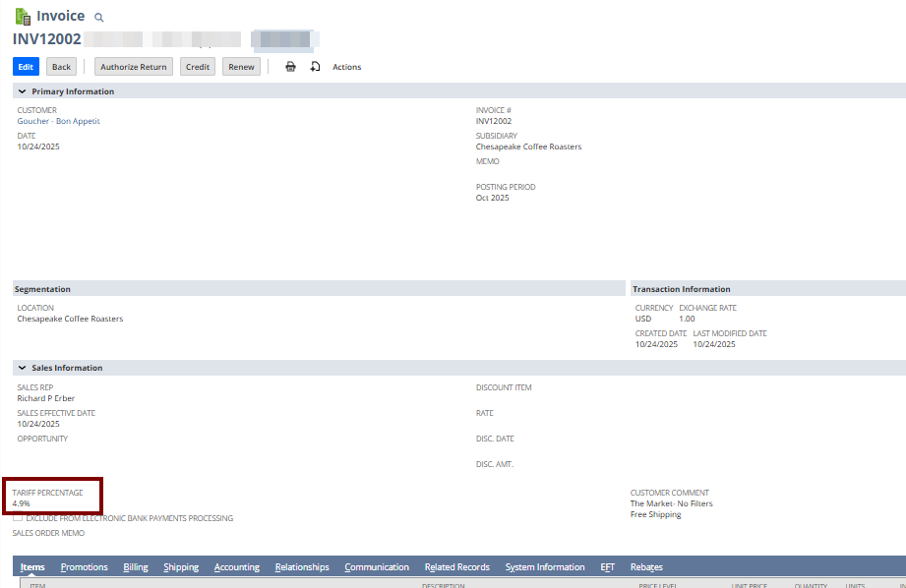Open the Rebates tab
The image size is (906, 588).
pyautogui.click(x=646, y=567)
